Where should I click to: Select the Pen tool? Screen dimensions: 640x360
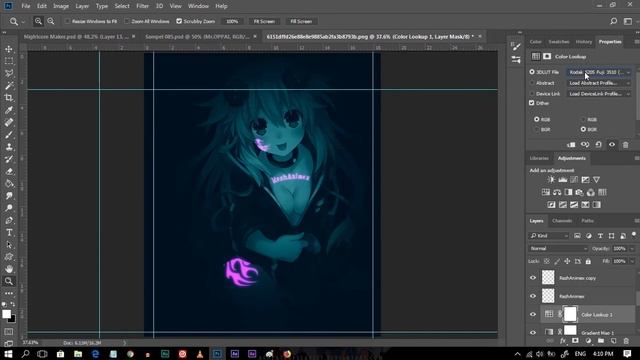click(9, 220)
